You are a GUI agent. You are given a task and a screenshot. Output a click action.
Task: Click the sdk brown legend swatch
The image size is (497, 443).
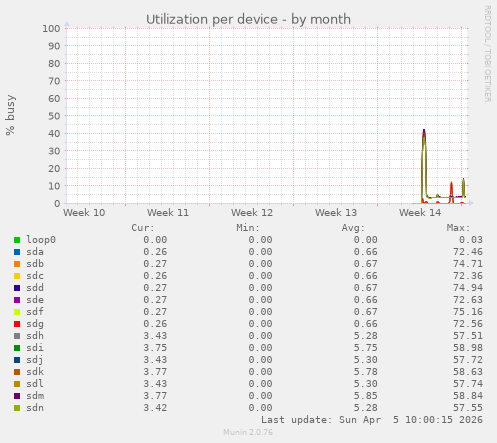point(17,372)
